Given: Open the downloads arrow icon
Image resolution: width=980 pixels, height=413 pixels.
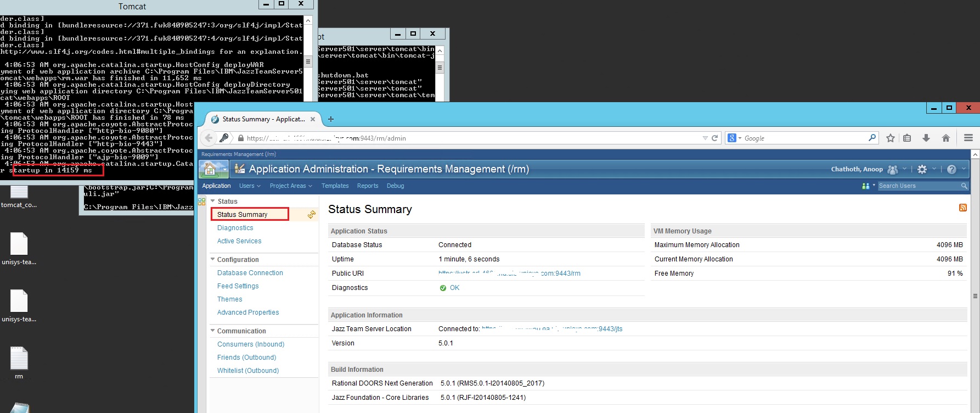Looking at the screenshot, I should (926, 138).
